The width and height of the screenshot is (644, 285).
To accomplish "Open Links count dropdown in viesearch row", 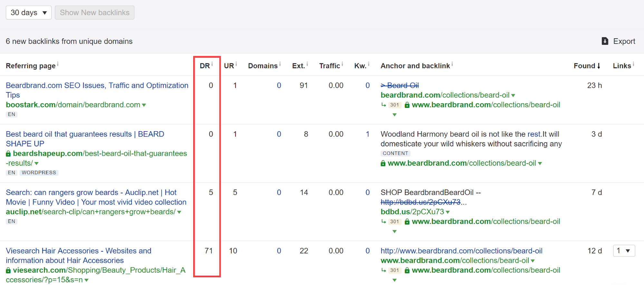I will click(624, 251).
